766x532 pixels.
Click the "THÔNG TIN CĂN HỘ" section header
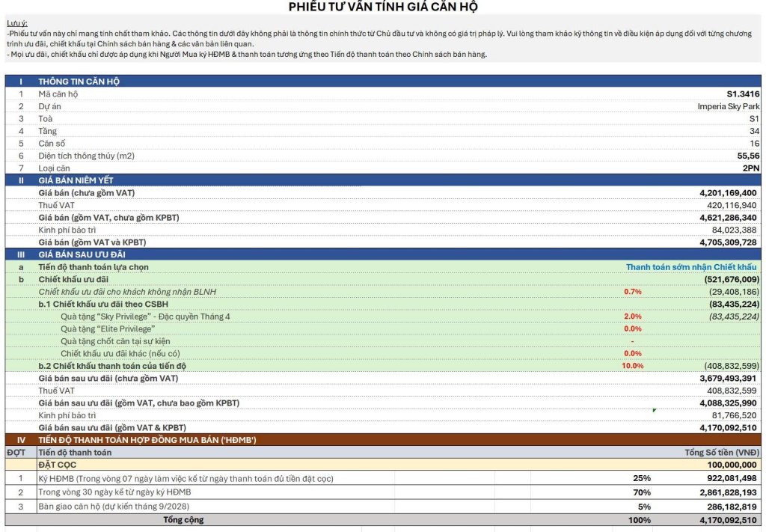coord(79,82)
